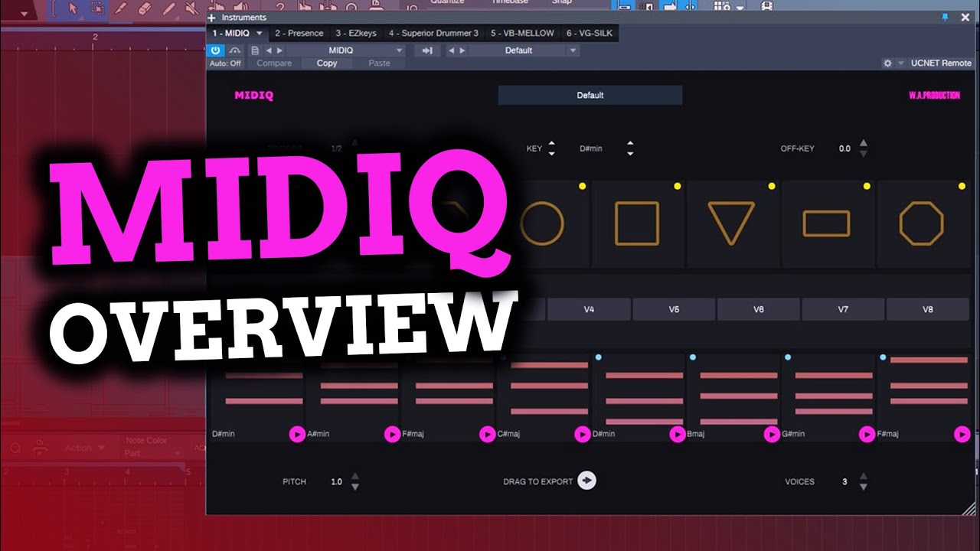Click the automation mode icon next to power
This screenshot has height=551, width=980.
coord(235,51)
